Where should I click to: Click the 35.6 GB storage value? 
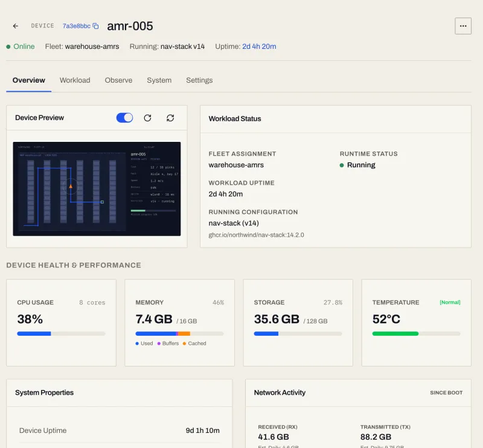277,319
